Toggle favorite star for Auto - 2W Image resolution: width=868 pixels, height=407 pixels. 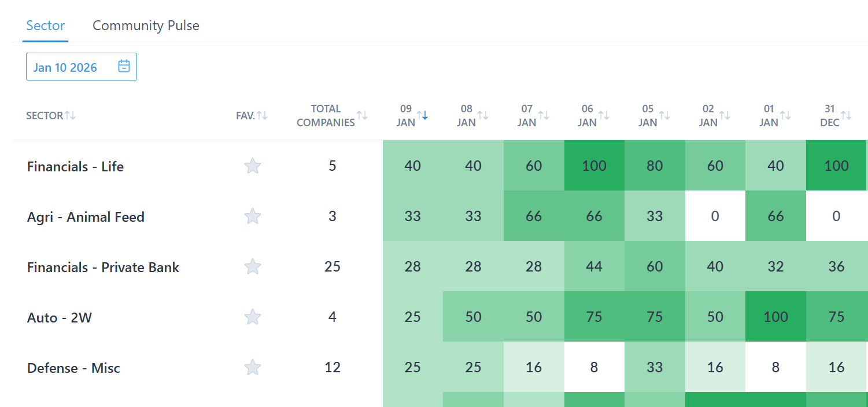[252, 317]
